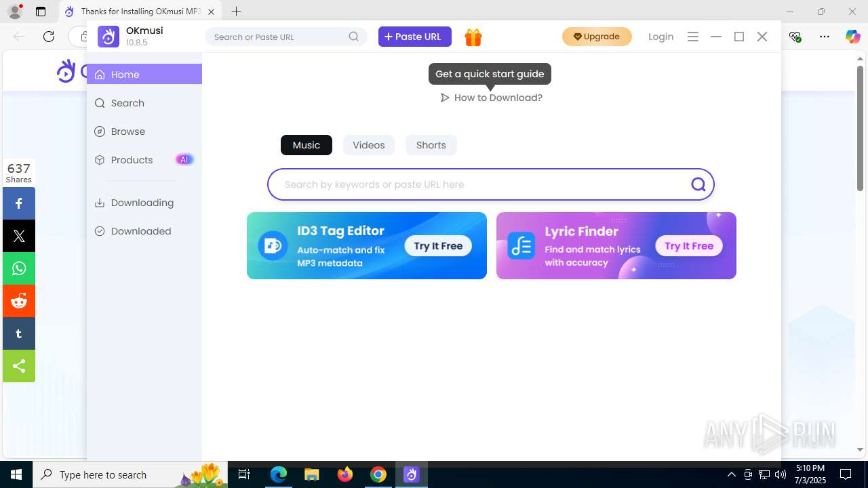
Task: Click the Upgrade button
Action: tap(597, 37)
